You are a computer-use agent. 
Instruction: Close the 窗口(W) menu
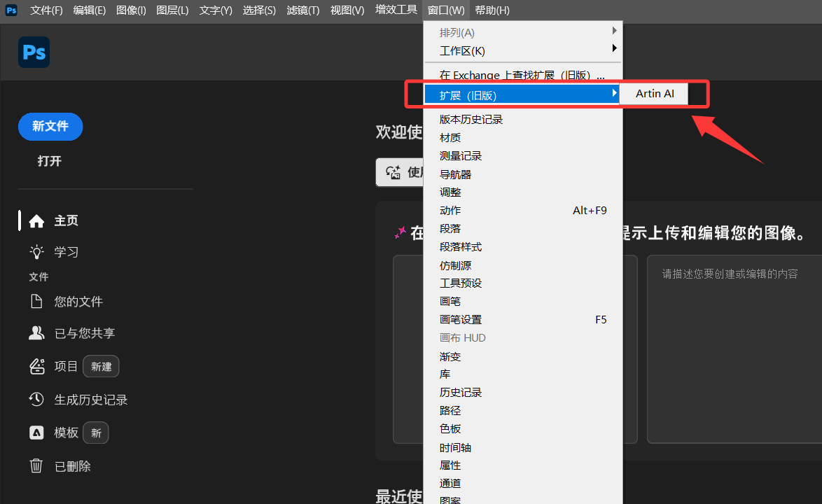coord(445,10)
